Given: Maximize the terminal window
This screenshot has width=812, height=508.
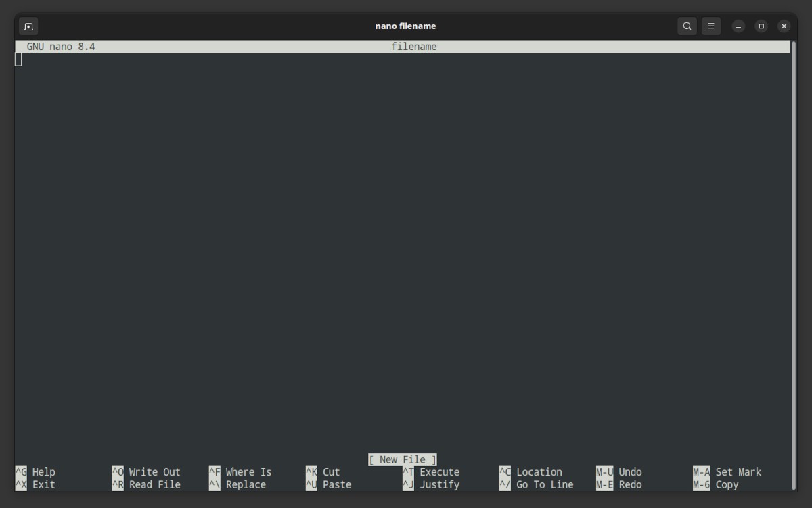Looking at the screenshot, I should pos(761,26).
